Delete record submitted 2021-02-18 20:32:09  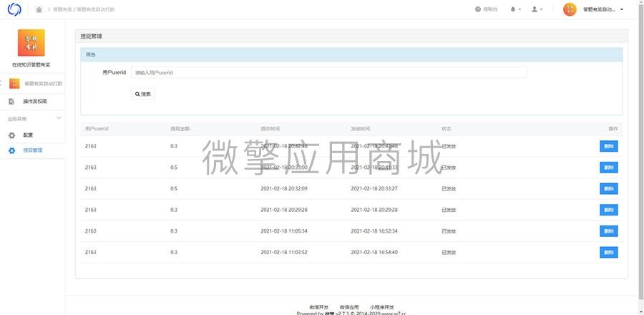coord(609,189)
